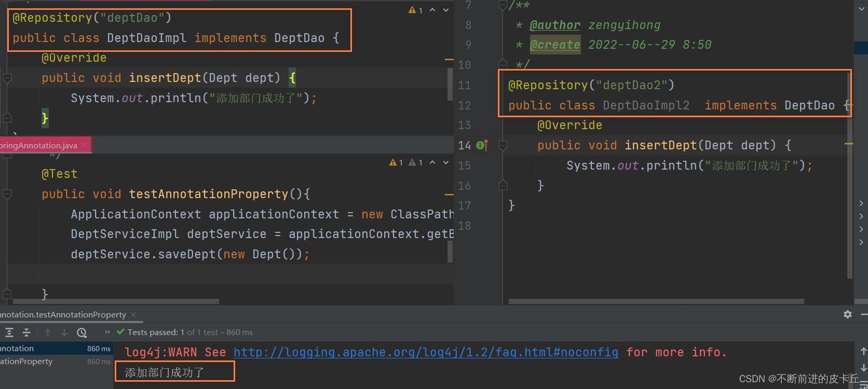This screenshot has width=868, height=389.
Task: Switch to the SpringAnnotation.java tab
Action: pyautogui.click(x=39, y=145)
